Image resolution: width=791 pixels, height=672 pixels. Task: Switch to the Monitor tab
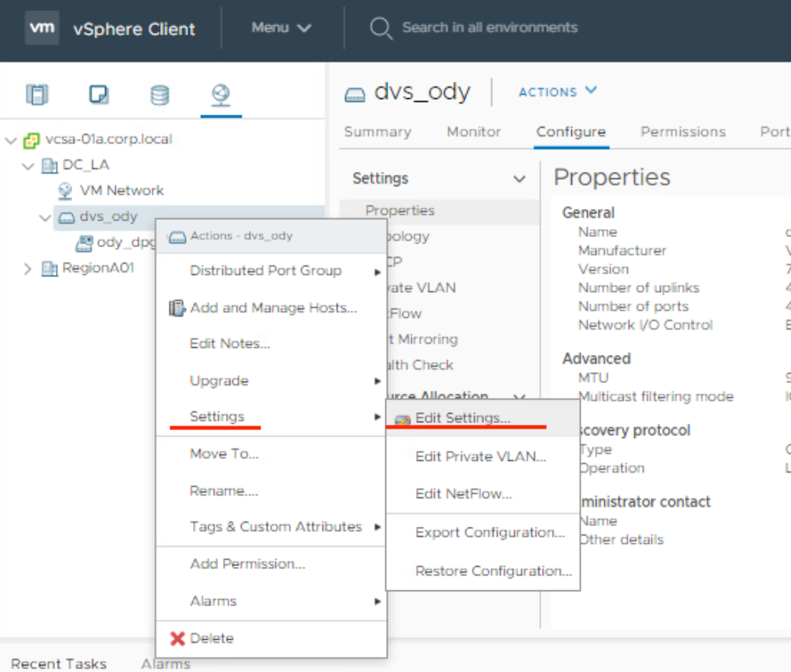(474, 132)
